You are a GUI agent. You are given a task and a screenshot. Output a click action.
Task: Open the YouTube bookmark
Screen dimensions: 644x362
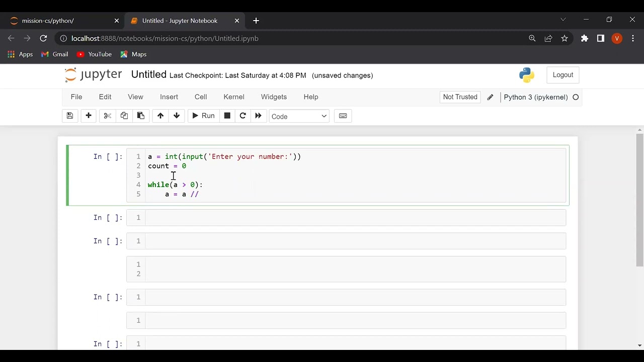tap(94, 54)
